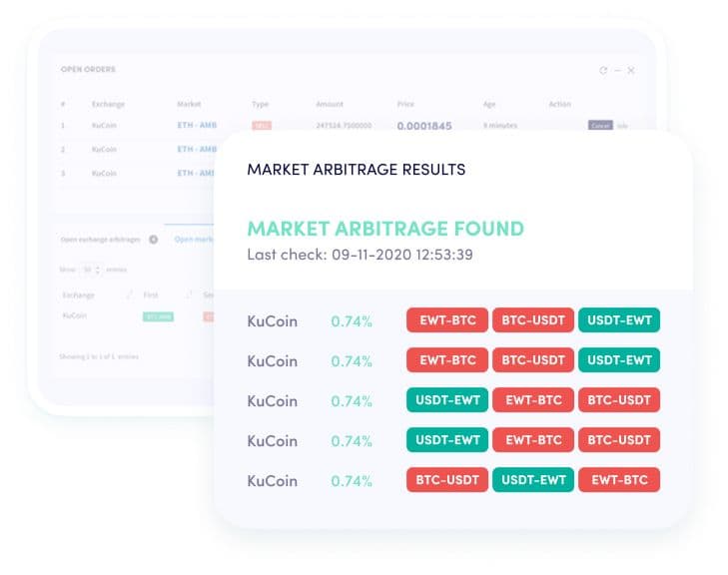
Task: Open ETH - AMB market in order row 1
Action: [197, 125]
